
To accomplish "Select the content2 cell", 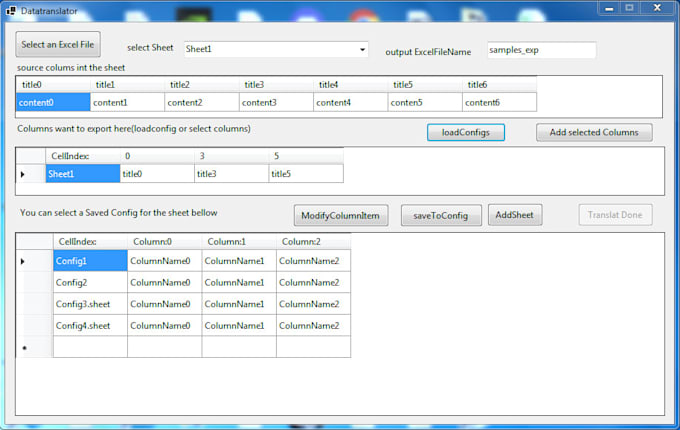I will click(202, 102).
